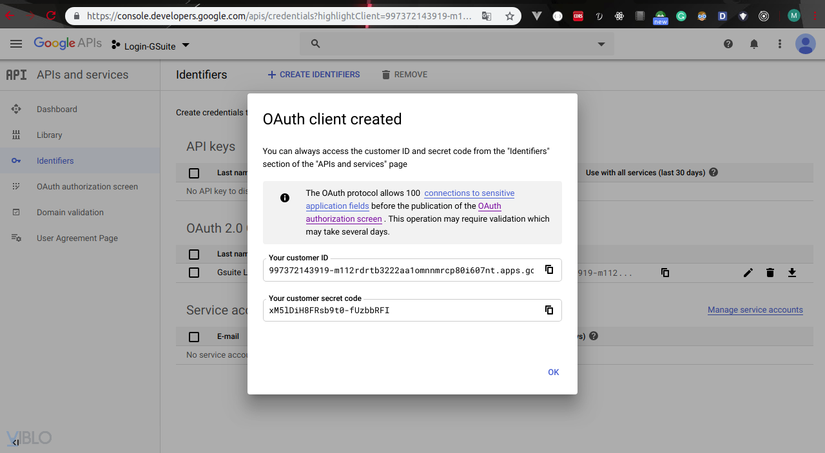Open Domain validation in the sidebar
This screenshot has width=825, height=453.
pyautogui.click(x=70, y=212)
